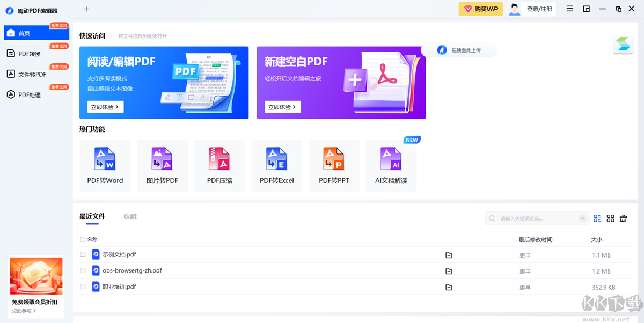The height and width of the screenshot is (323, 644).
Task: Launch the PDF压缩 compression tool
Action: tap(219, 165)
